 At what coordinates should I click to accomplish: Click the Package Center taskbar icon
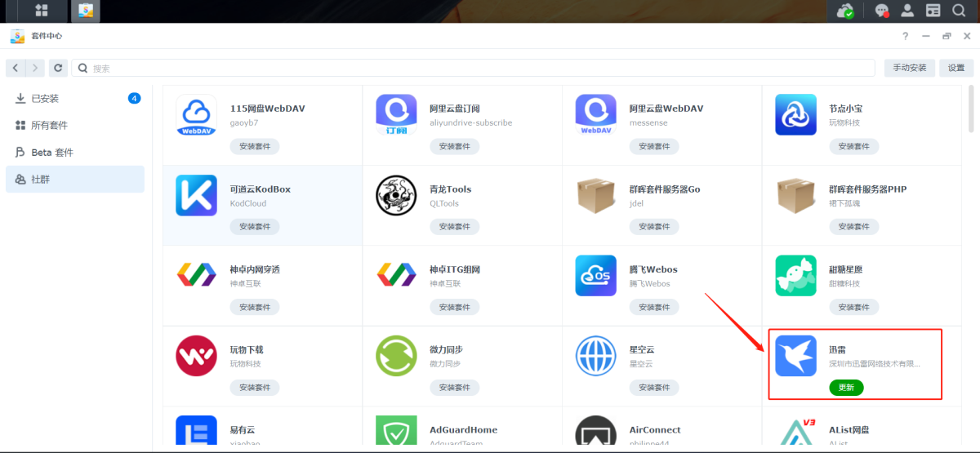pyautogui.click(x=85, y=11)
